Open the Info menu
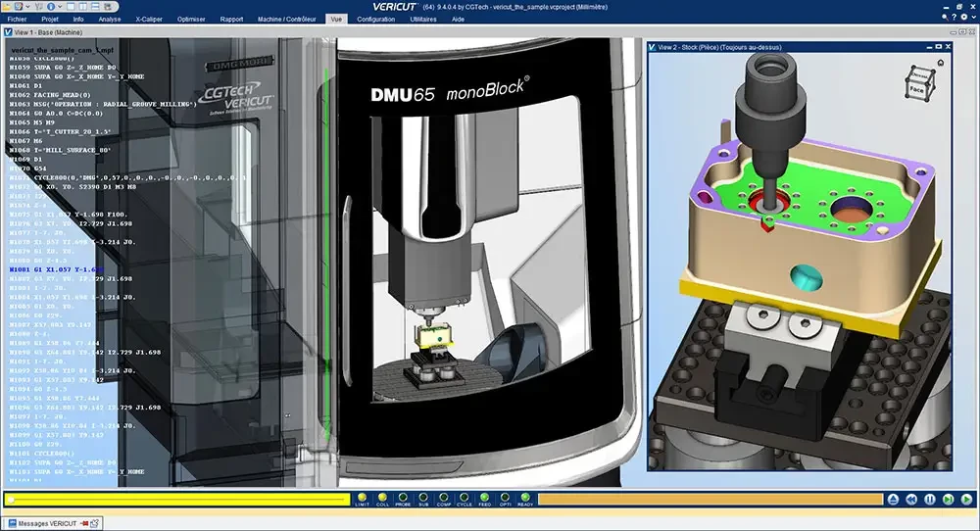 click(x=78, y=20)
